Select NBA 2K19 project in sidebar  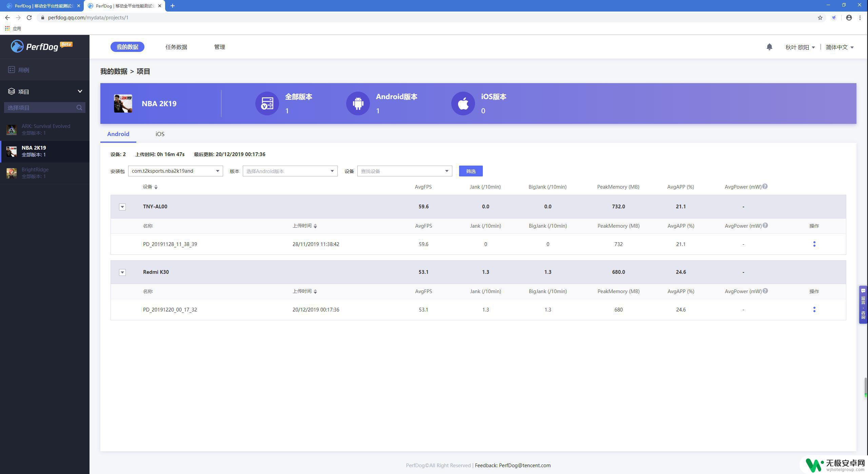click(x=45, y=151)
